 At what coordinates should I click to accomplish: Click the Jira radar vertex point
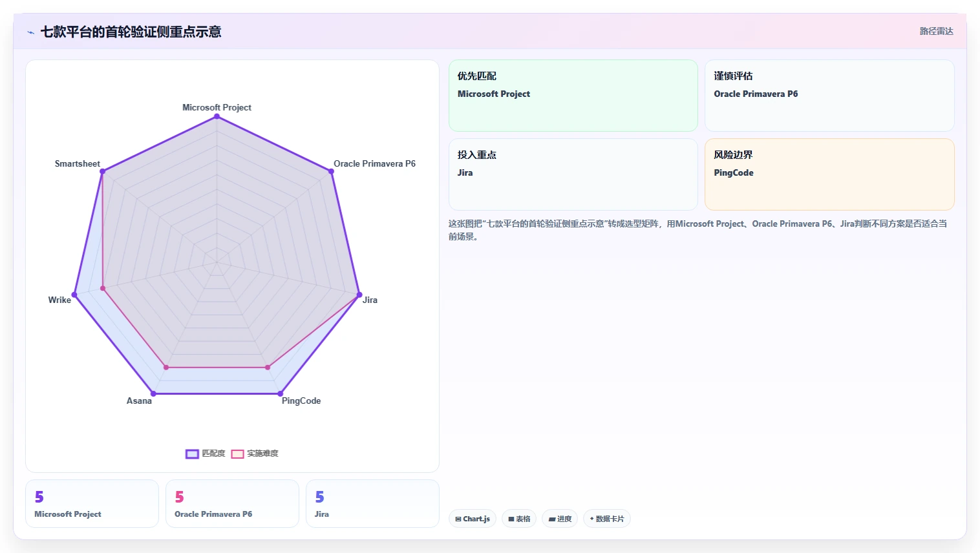(x=359, y=295)
